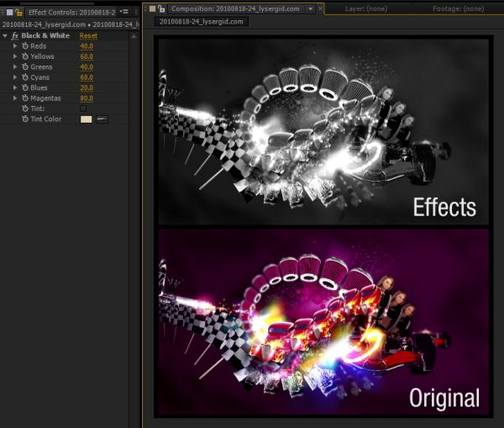
Task: Select the Black & White effect name
Action: click(x=45, y=35)
